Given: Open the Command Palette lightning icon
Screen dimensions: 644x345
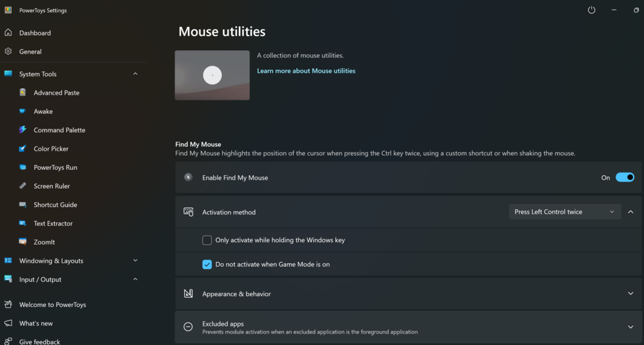Looking at the screenshot, I should [23, 130].
